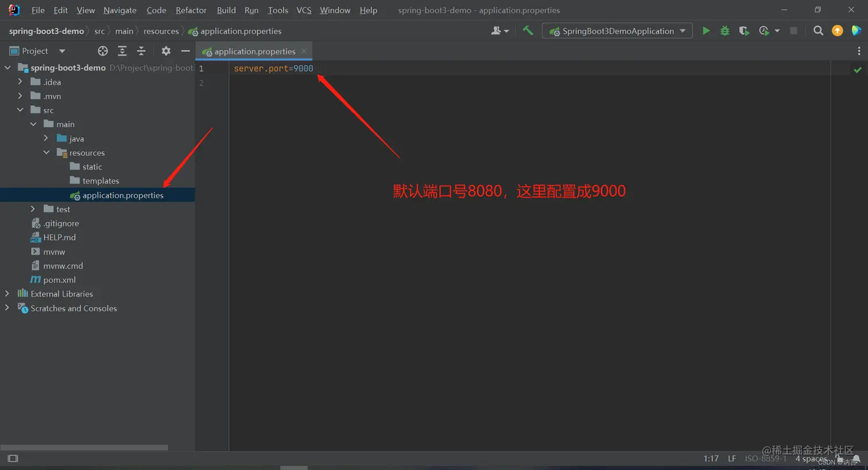Collapse the resources folder
868x470 pixels.
pyautogui.click(x=46, y=152)
